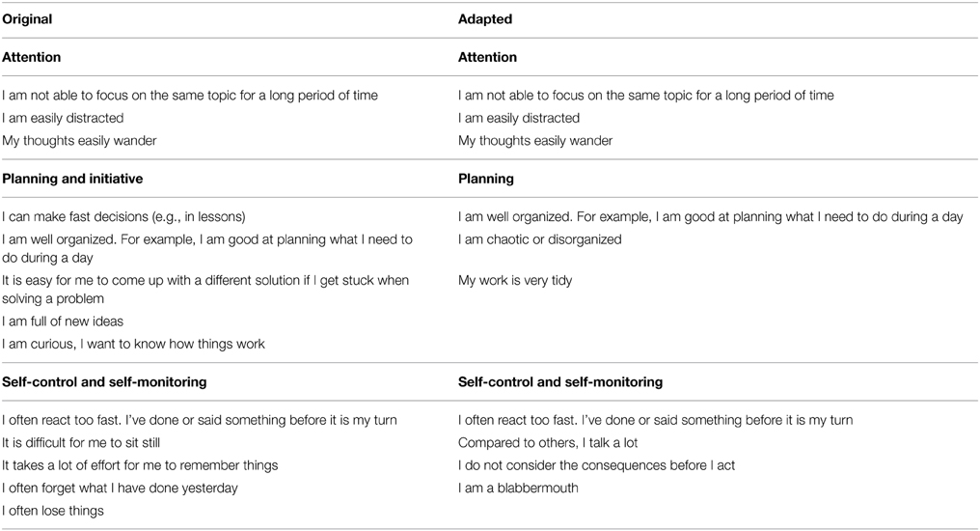Click 'I am full of new ideas' text
Viewport: 980px width, 531px height.
pos(64,321)
